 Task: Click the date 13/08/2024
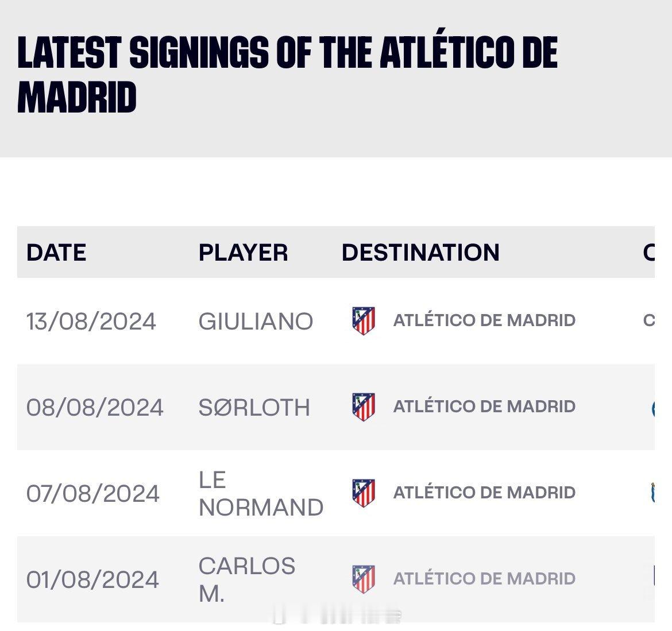coord(91,322)
